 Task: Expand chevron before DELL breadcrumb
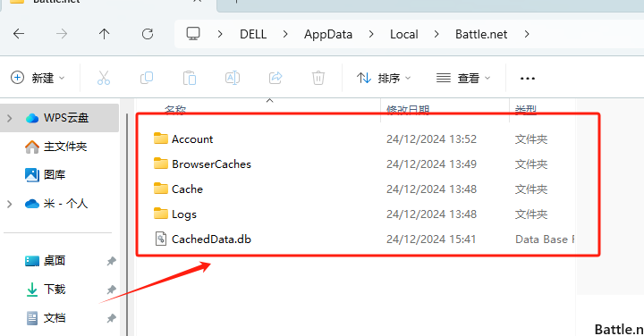(220, 34)
